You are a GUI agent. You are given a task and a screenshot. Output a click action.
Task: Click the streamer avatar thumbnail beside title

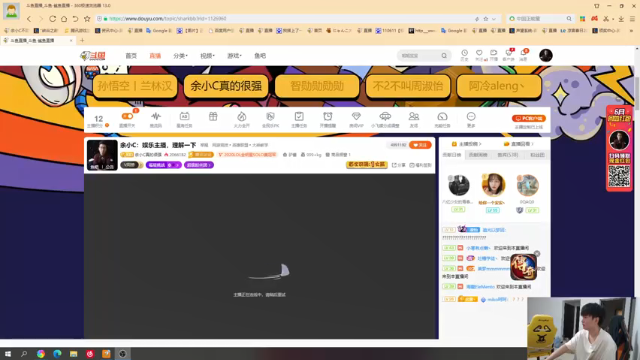(x=102, y=155)
